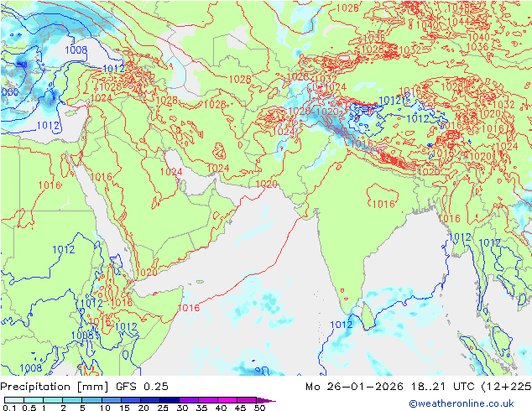Click the '18..21 UTC' time text
The height and width of the screenshot is (411, 532).
point(443,387)
